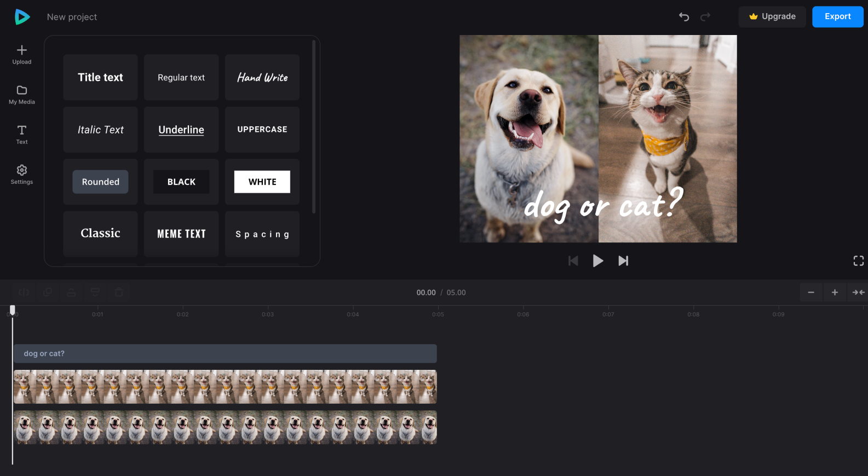The image size is (868, 476).
Task: Select the 'dog or cat?' text clip
Action: pyautogui.click(x=225, y=353)
